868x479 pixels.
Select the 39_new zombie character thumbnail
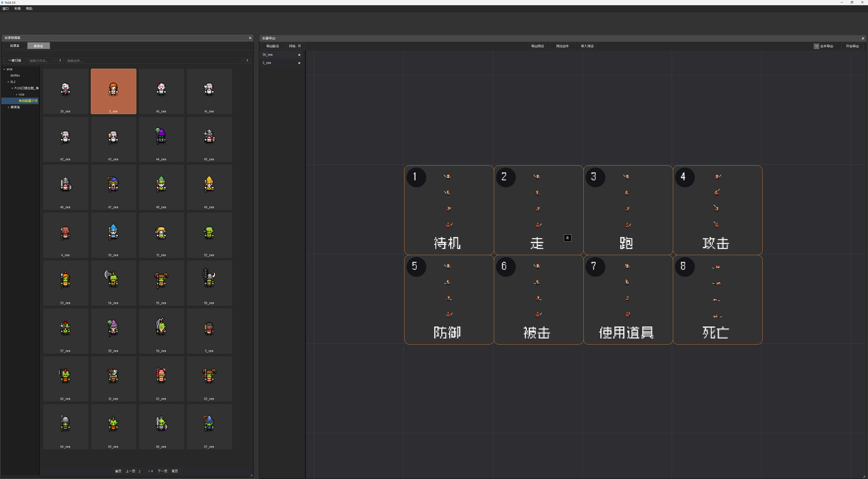tap(66, 91)
